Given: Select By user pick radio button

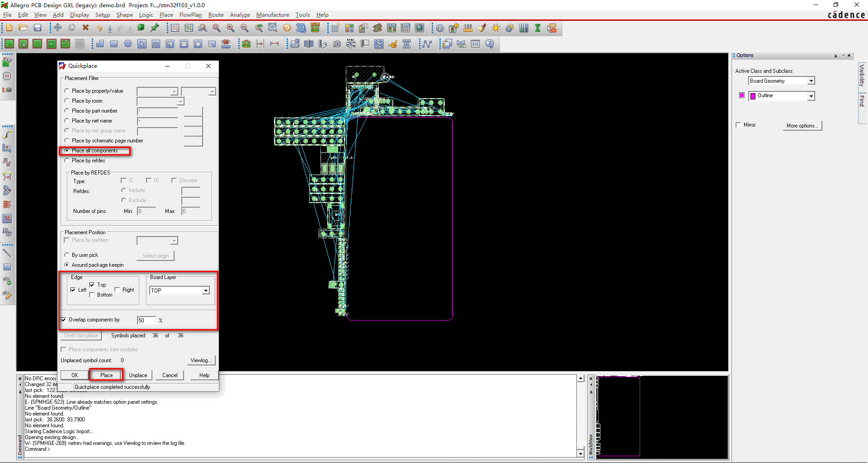Looking at the screenshot, I should point(66,255).
